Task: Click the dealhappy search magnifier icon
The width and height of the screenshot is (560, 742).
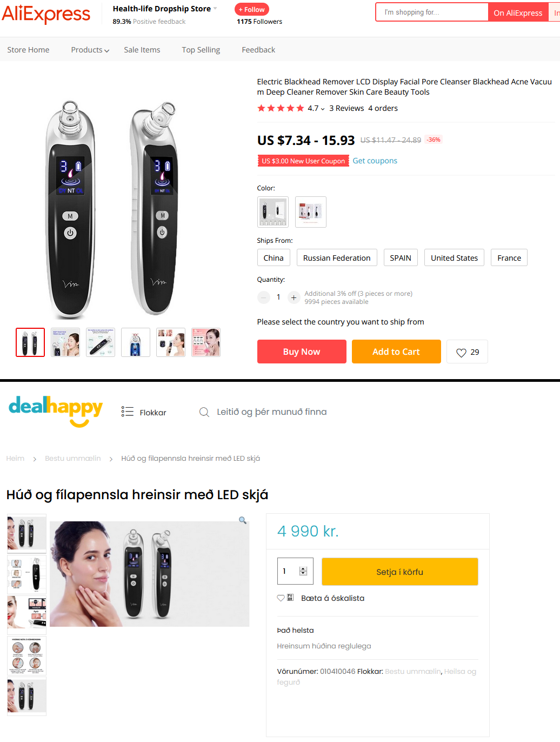Action: 204,412
